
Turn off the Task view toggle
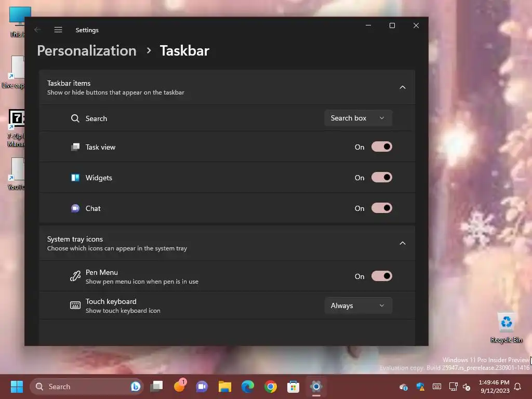382,147
